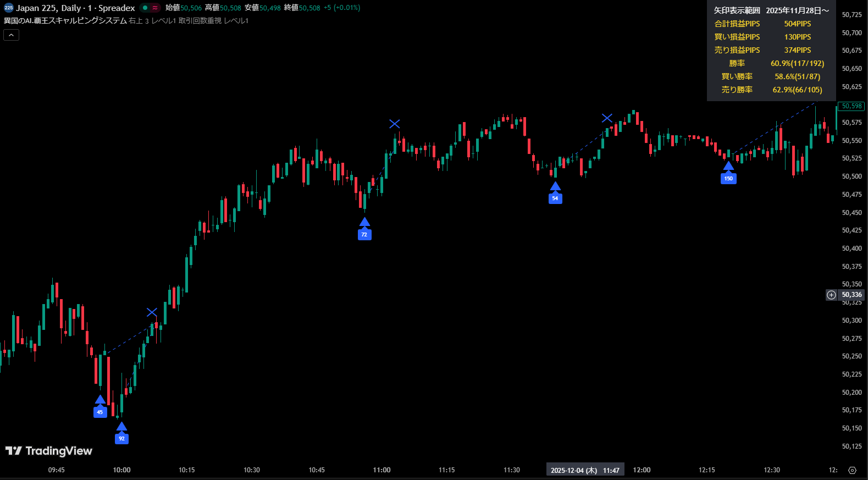Click the 62.9%(66/105) sell win rate
Image resolution: width=868 pixels, height=480 pixels.
click(797, 90)
